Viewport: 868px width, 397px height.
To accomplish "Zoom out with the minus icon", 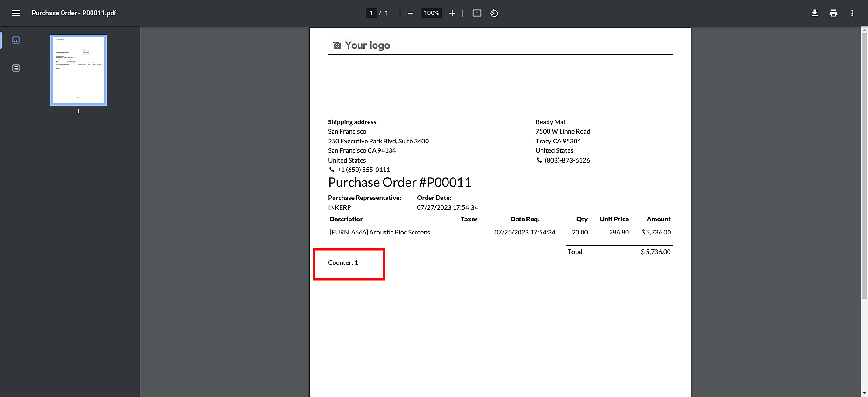I will [411, 13].
